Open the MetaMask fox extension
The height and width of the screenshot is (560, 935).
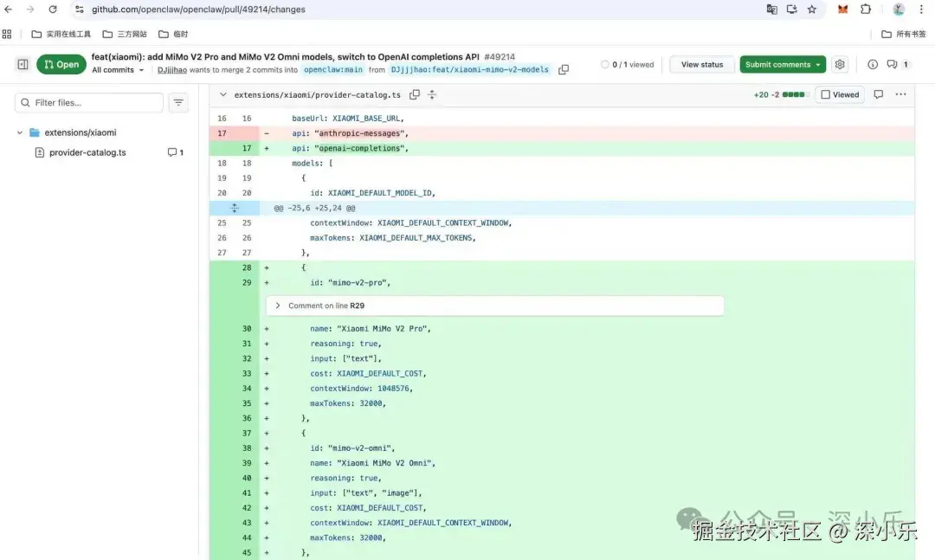[842, 10]
